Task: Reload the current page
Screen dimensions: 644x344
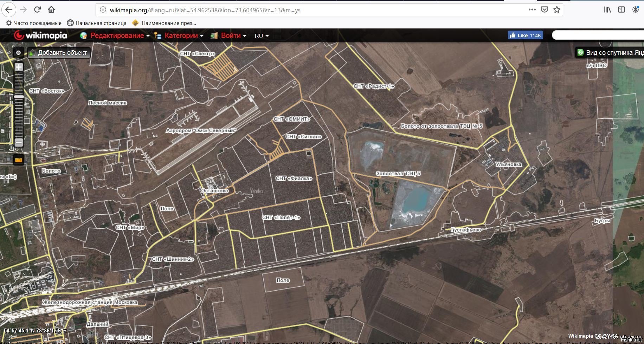Action: pos(37,10)
